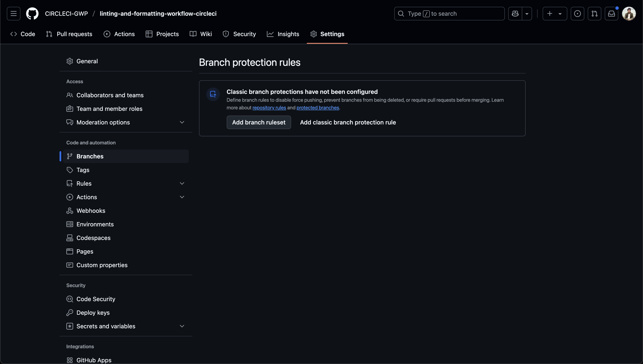
Task: Expand Secrets and variables section
Action: (x=182, y=326)
